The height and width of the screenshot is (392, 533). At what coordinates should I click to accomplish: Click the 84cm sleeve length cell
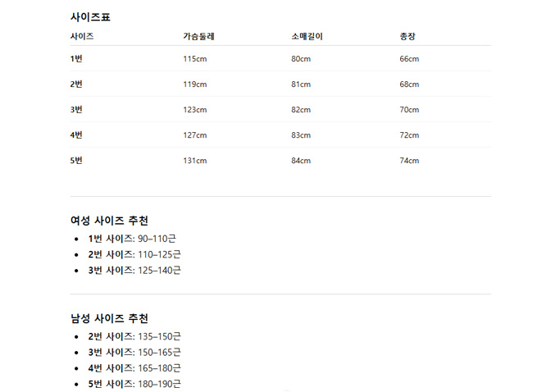pos(301,161)
